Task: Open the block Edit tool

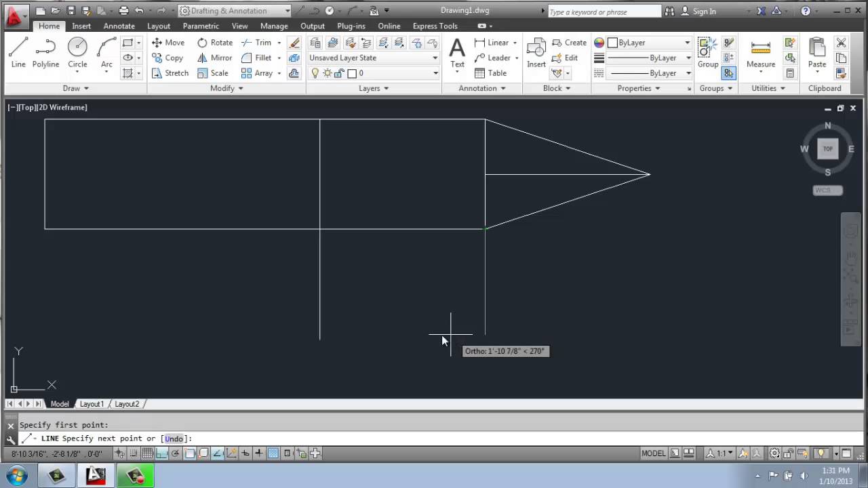Action: coord(565,58)
